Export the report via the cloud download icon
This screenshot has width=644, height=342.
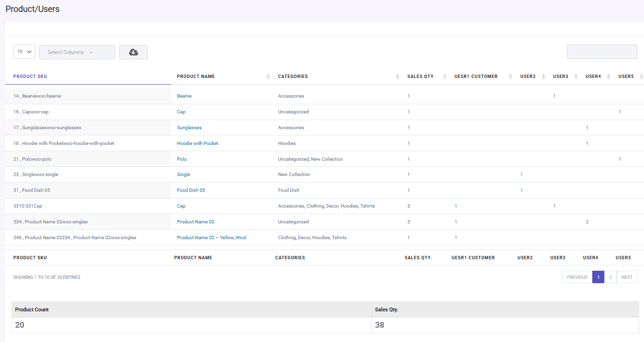click(x=133, y=52)
